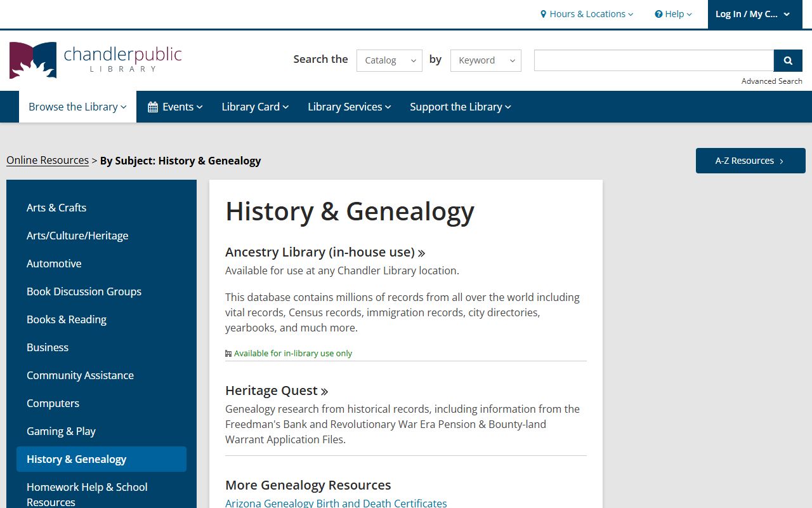
Task: Select Business in the subject sidebar
Action: [x=101, y=347]
